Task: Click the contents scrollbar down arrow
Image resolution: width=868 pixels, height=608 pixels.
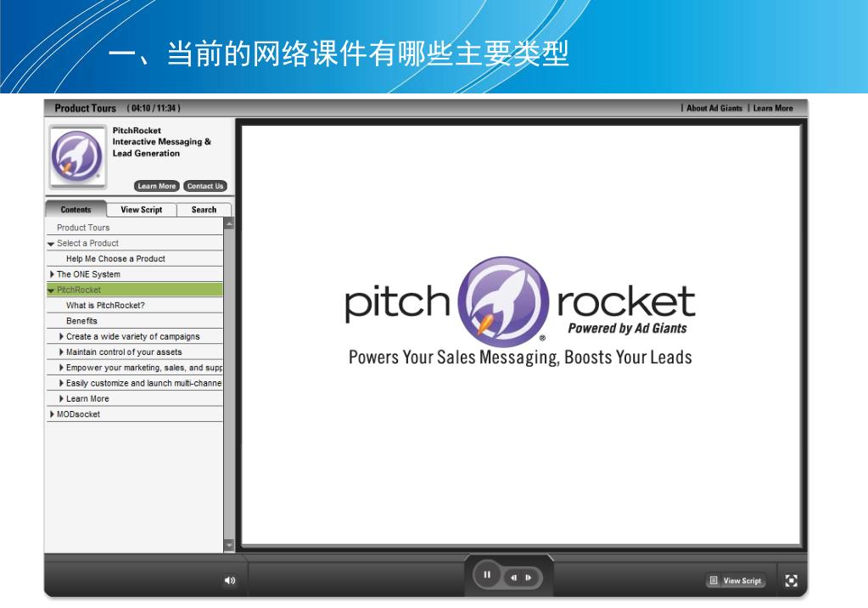Action: tap(228, 545)
